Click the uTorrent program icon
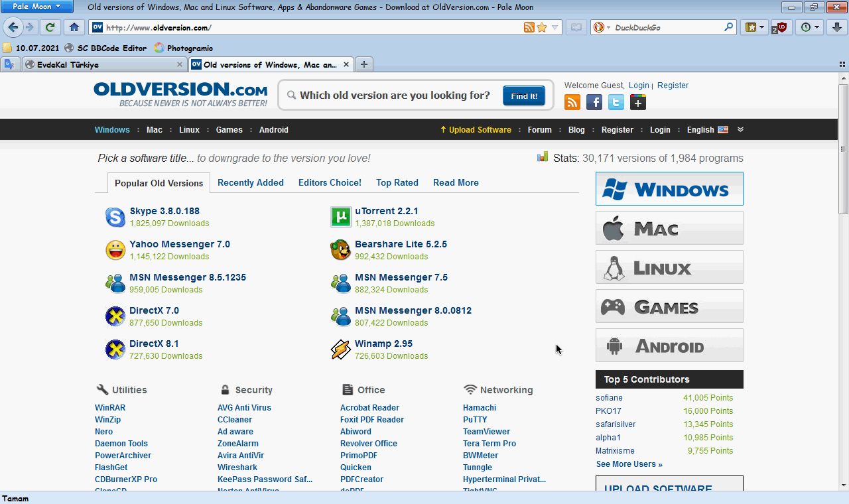849x504 pixels. 341,217
